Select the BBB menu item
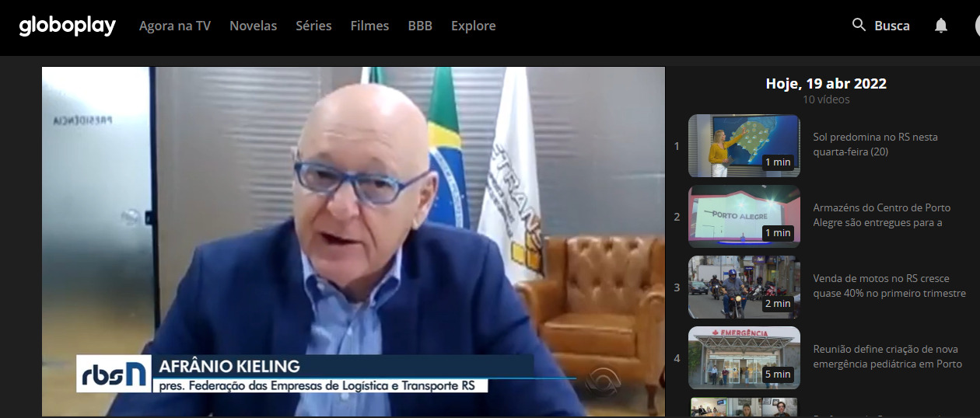This screenshot has height=418, width=980. (420, 26)
